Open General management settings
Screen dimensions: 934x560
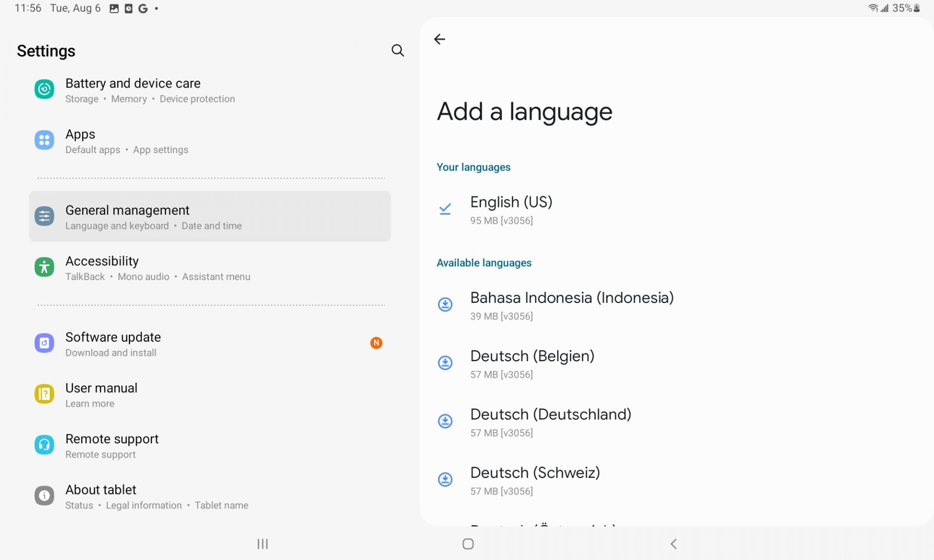tap(209, 217)
